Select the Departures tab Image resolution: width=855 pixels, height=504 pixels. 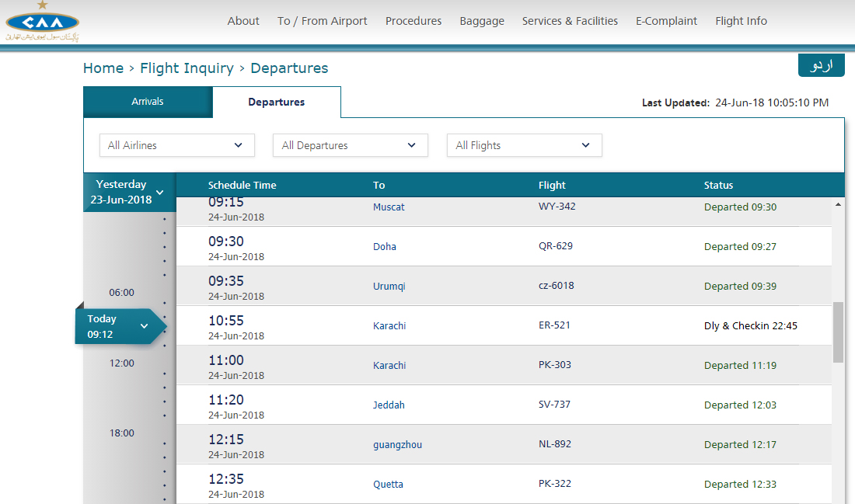click(x=277, y=102)
